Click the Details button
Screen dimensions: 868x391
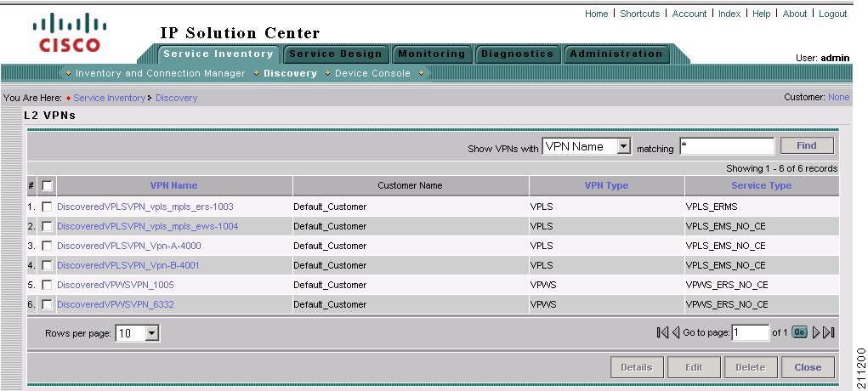point(636,367)
